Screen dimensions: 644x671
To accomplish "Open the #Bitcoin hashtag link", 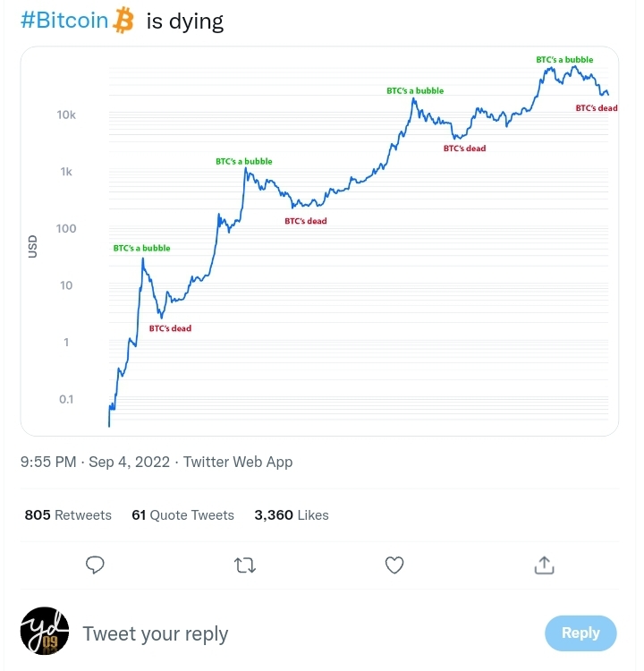I will [x=64, y=20].
